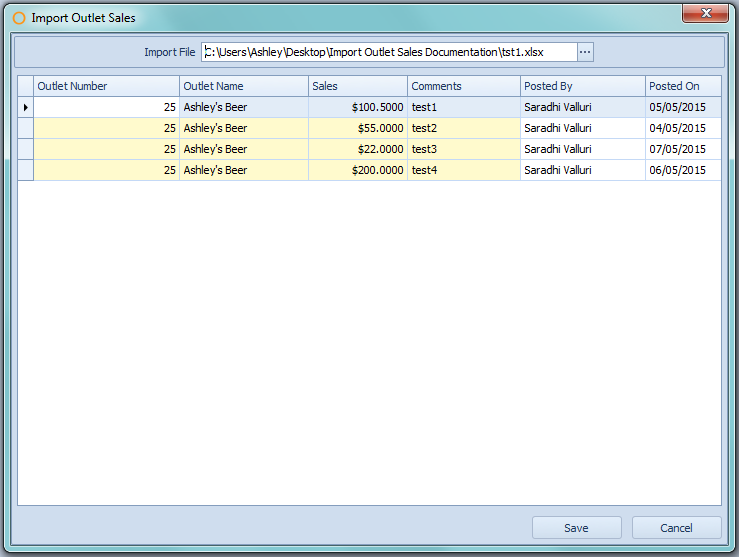This screenshot has width=739, height=557.
Task: Sort grid by Sales column header
Action: tap(357, 86)
